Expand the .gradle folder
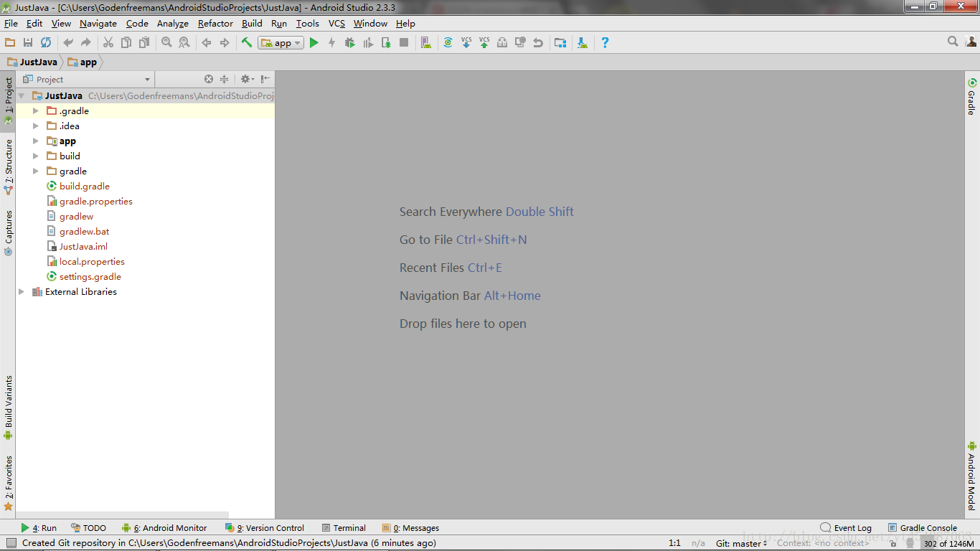980x551 pixels. [x=36, y=111]
